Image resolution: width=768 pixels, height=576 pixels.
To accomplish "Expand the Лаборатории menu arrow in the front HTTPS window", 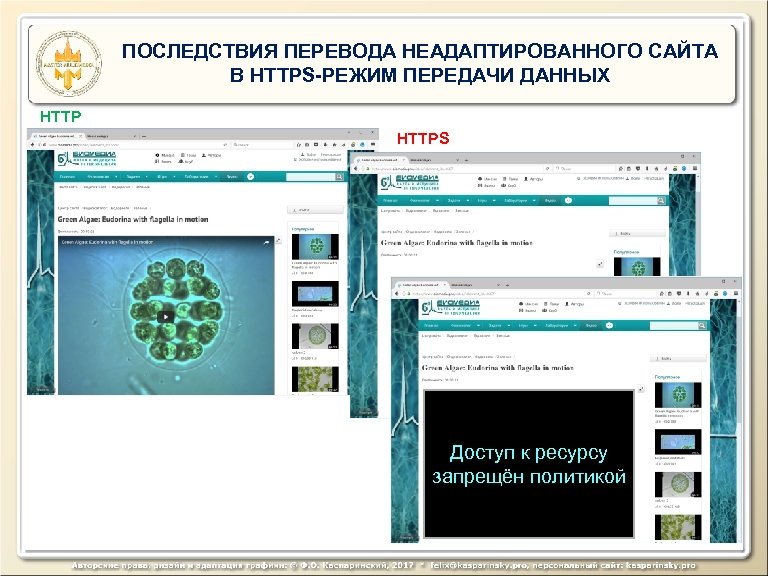I will pyautogui.click(x=575, y=325).
